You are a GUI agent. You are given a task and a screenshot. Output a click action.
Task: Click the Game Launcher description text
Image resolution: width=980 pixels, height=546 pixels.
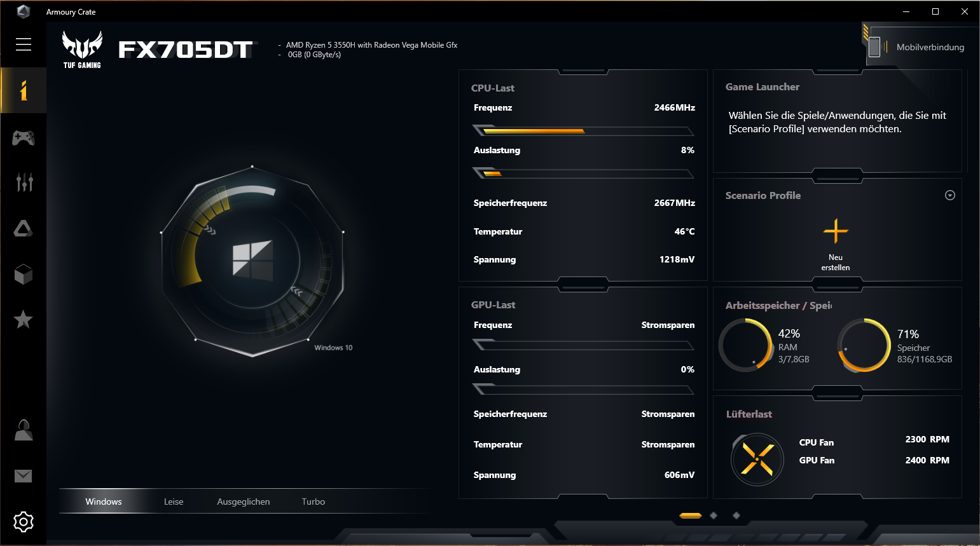point(838,122)
